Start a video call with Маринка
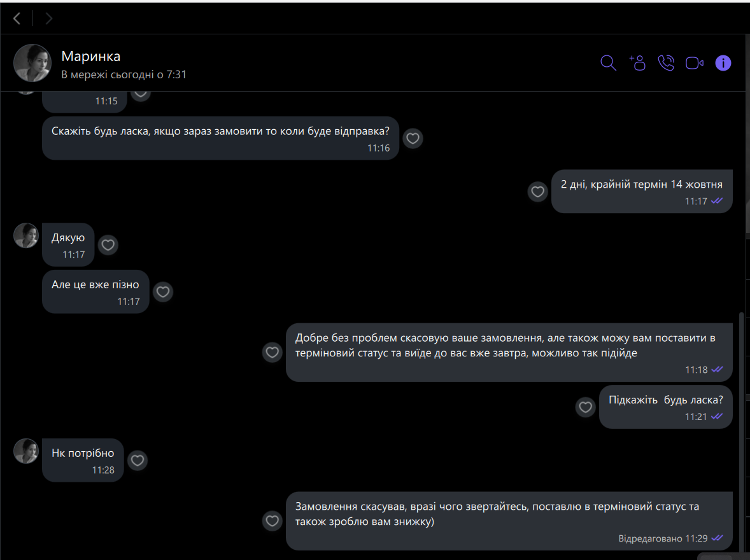This screenshot has height=560, width=750. pyautogui.click(x=694, y=63)
